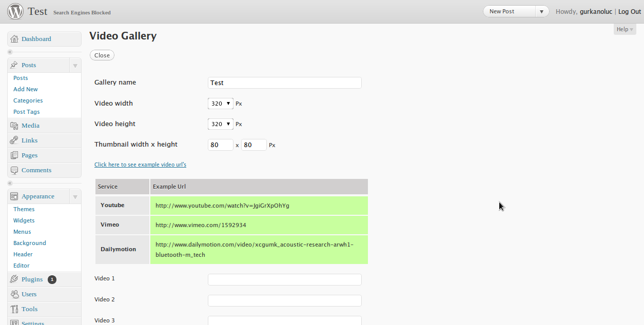This screenshot has width=644, height=325.
Task: Click the Plugins plug icon
Action: click(14, 279)
